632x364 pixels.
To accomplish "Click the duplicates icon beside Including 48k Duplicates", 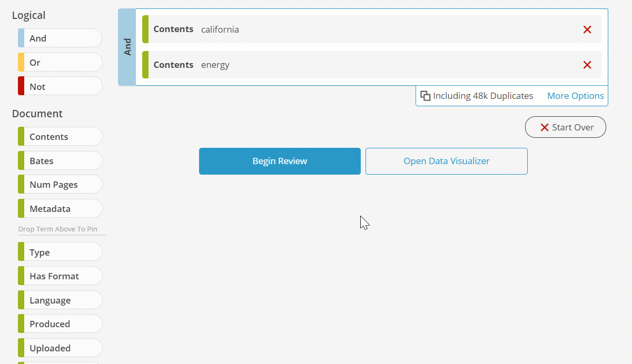I will [425, 96].
